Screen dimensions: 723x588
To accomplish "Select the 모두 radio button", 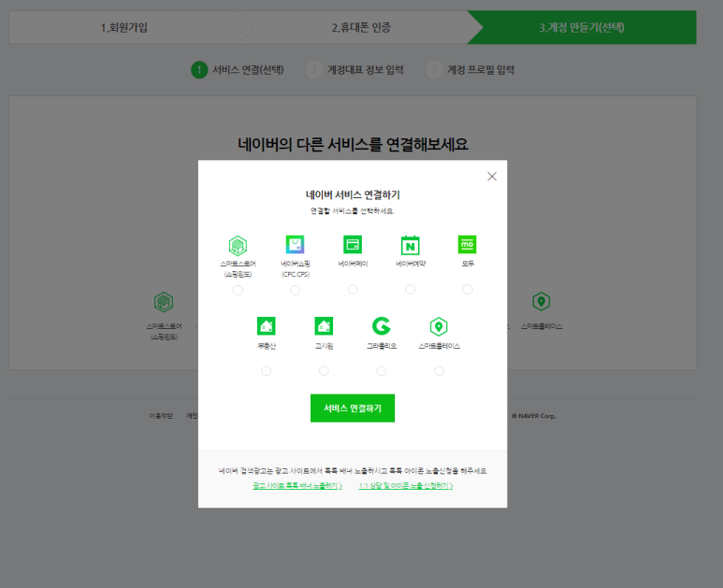I will (x=468, y=290).
